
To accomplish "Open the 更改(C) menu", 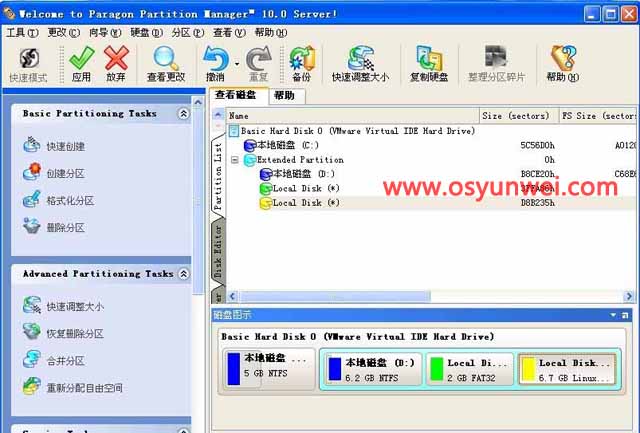I will click(63, 33).
